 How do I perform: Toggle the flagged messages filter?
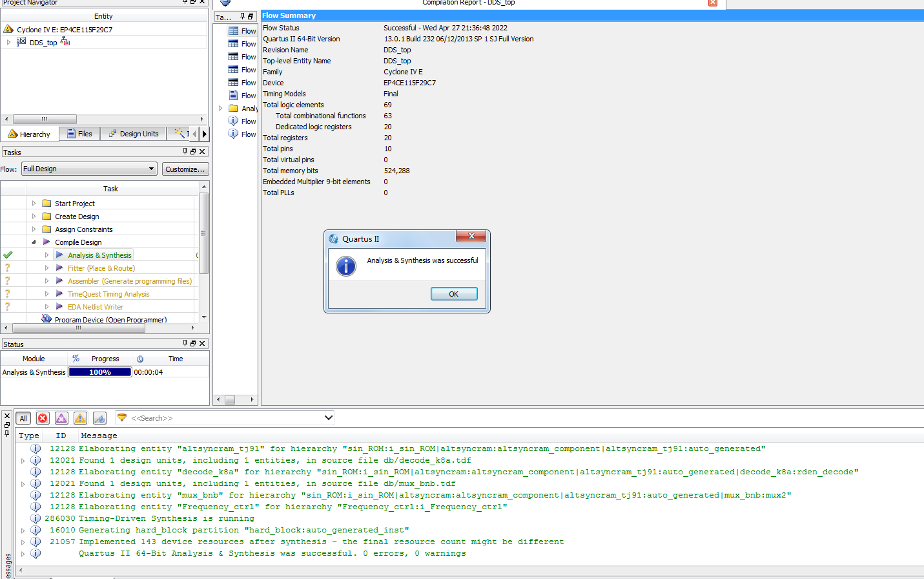tap(99, 418)
